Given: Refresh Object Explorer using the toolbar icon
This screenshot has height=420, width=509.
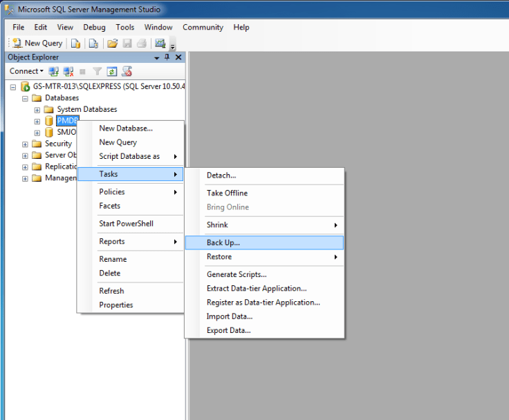Looking at the screenshot, I should coord(112,71).
